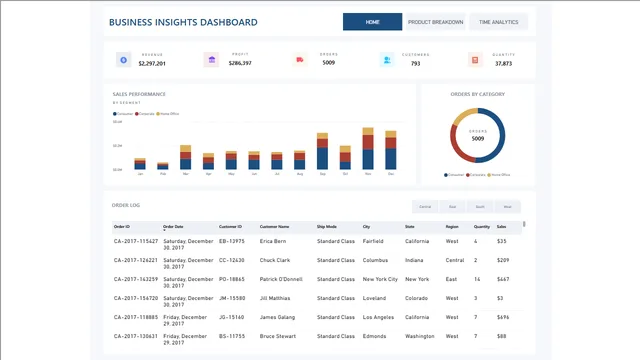640x360 pixels.
Task: Click the Quantity box icon
Action: [x=475, y=60]
